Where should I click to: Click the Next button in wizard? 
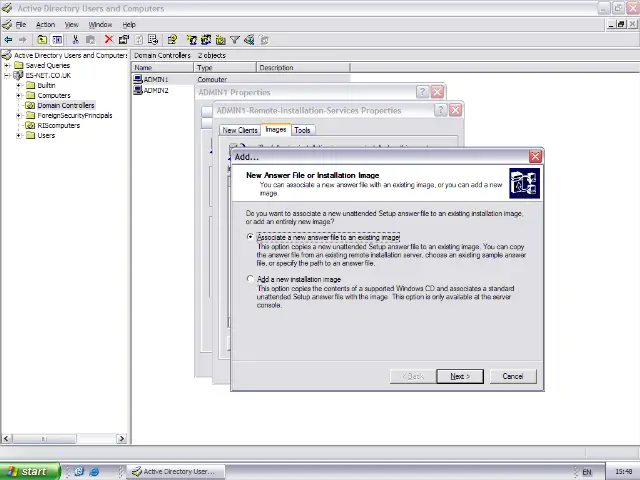tap(459, 376)
